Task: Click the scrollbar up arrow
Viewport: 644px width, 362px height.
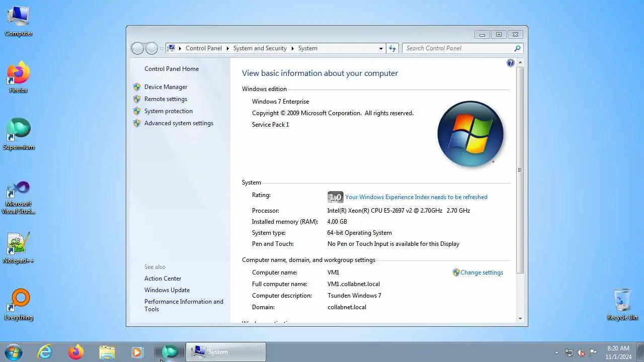Action: pyautogui.click(x=520, y=63)
